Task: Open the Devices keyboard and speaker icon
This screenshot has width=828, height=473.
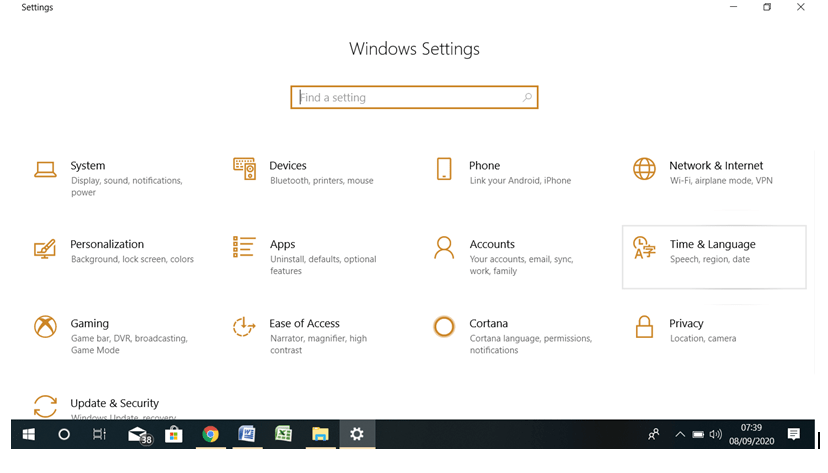Action: [x=244, y=169]
